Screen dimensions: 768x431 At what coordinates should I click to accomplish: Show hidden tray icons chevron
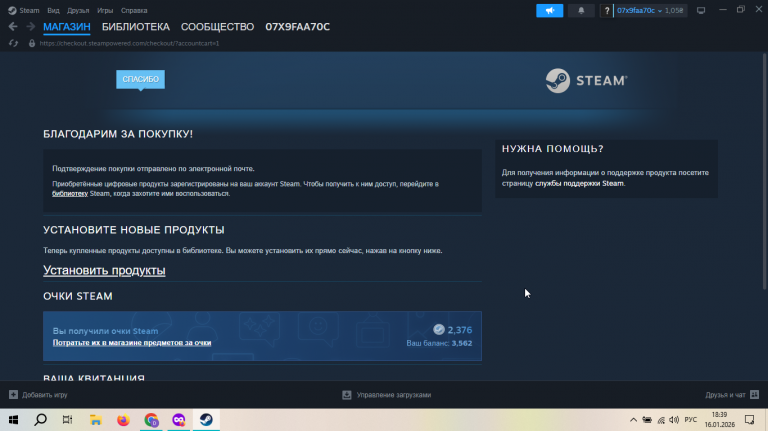[x=633, y=420]
